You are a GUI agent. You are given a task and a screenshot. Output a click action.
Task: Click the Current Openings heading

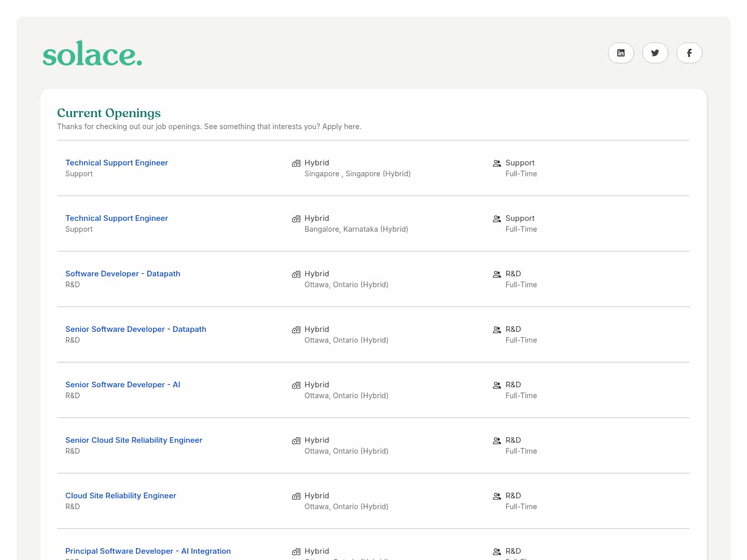coord(109,113)
